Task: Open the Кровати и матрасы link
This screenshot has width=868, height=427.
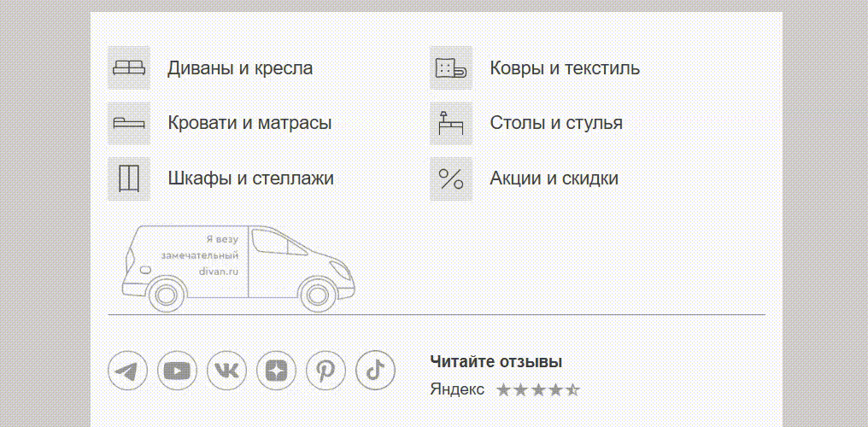Action: pyautogui.click(x=249, y=123)
